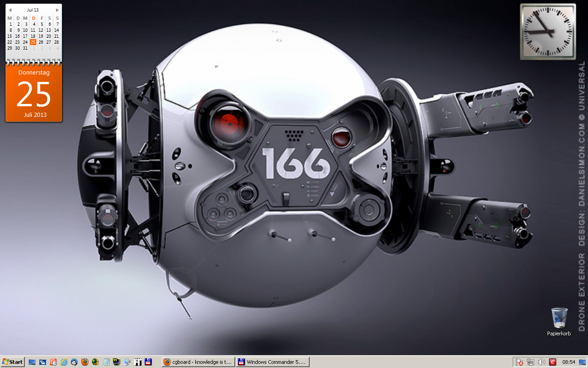
Task: Select day 1 of July in calendar
Action: click(x=10, y=24)
